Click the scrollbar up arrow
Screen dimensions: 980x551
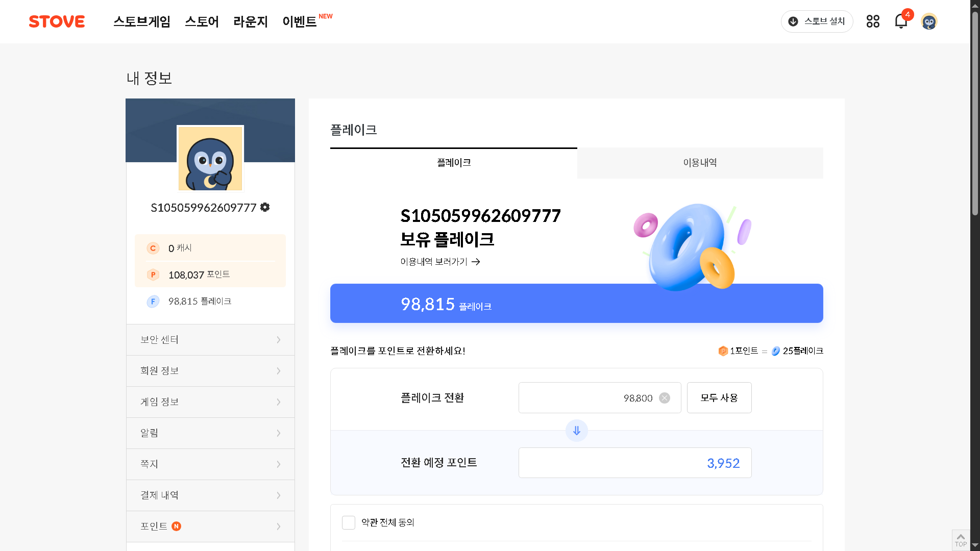click(975, 5)
